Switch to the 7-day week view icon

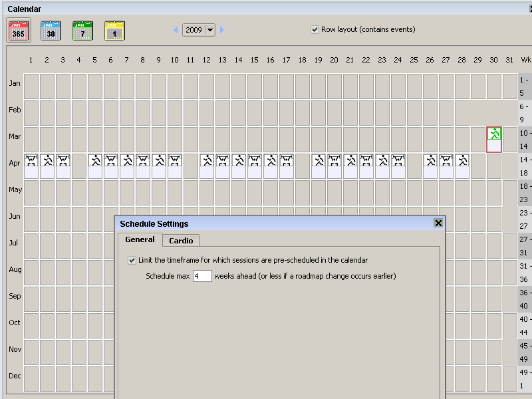(x=82, y=31)
